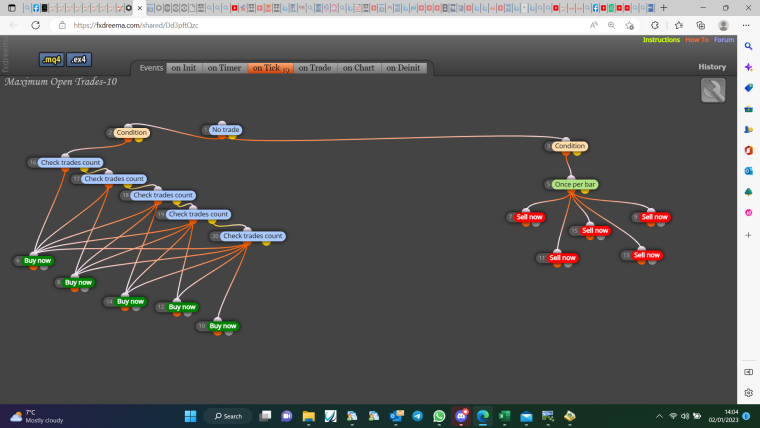Select Buy now block 12
The width and height of the screenshot is (760, 428).
pos(182,307)
